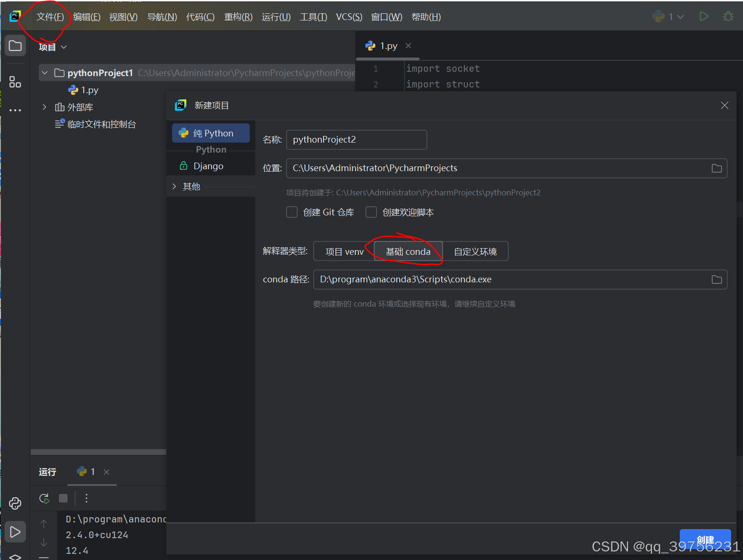The width and height of the screenshot is (743, 560).
Task: Open the 文件 menu
Action: click(x=49, y=16)
